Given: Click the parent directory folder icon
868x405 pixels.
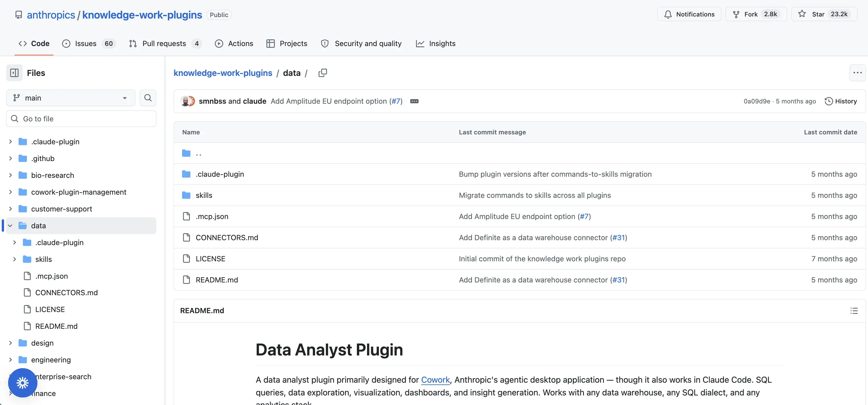Looking at the screenshot, I should [186, 153].
